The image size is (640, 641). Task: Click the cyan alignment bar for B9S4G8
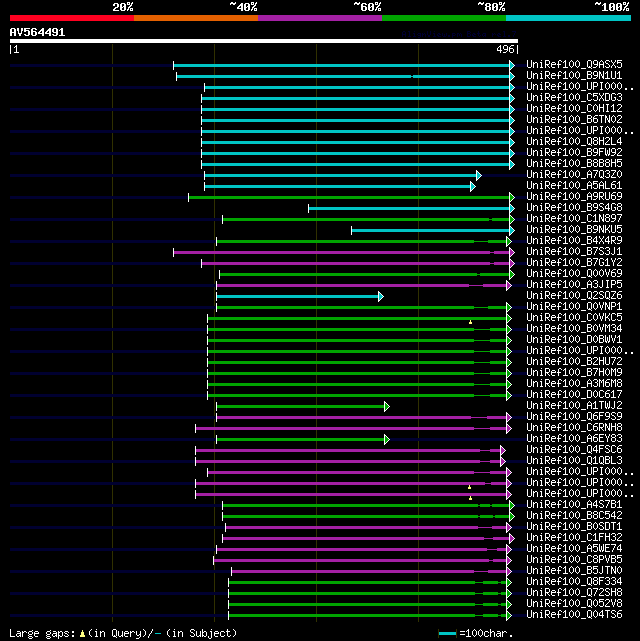(x=409, y=208)
